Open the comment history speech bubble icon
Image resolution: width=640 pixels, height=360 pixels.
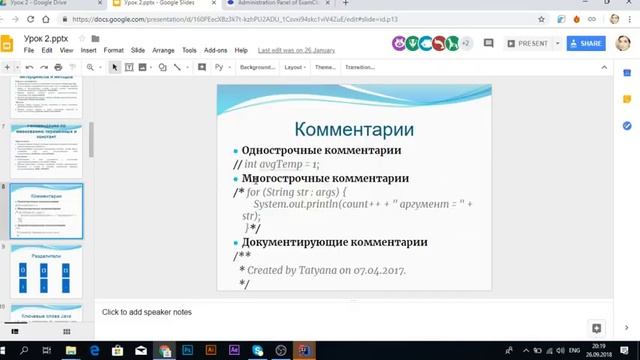(x=489, y=43)
